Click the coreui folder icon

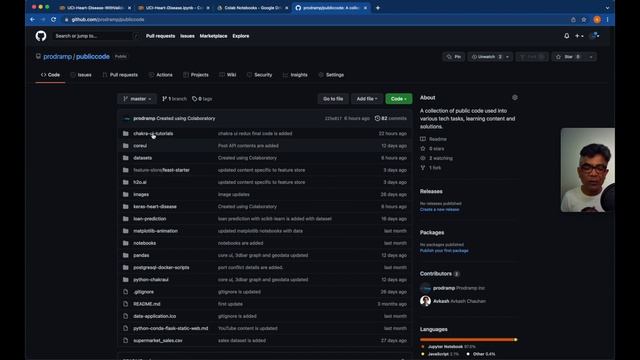coord(126,146)
